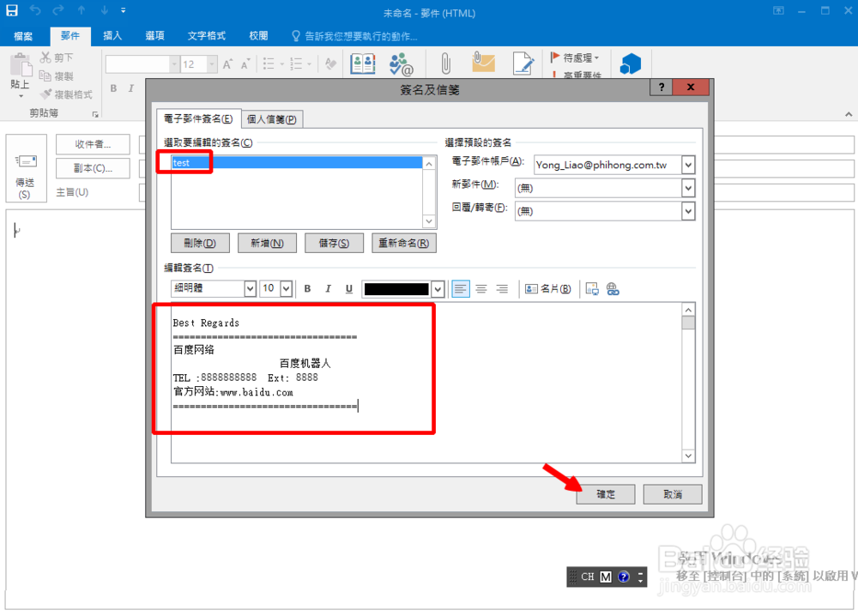858x616 pixels.
Task: Click the Check Names icon
Action: (x=400, y=63)
